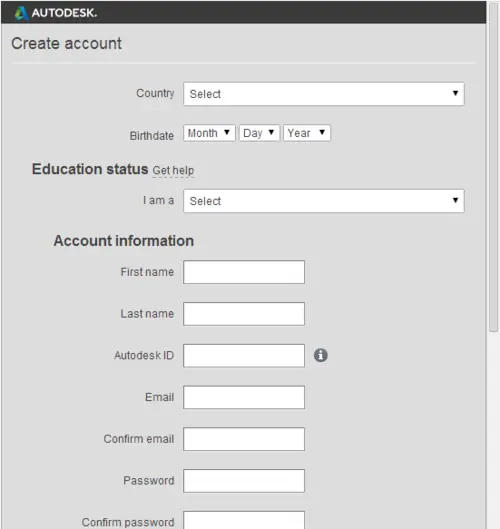Click the Autodesk ID info icon
Viewport: 500px width, 529px height.
[321, 355]
